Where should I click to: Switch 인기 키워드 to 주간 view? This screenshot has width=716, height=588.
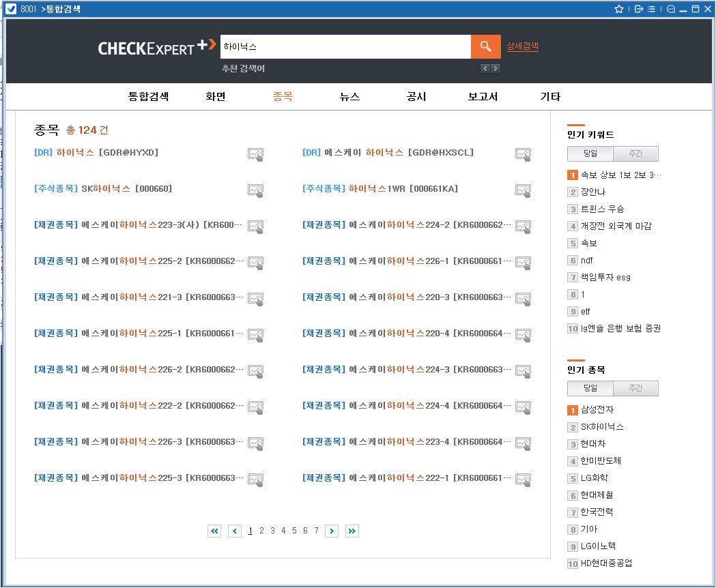(x=635, y=153)
